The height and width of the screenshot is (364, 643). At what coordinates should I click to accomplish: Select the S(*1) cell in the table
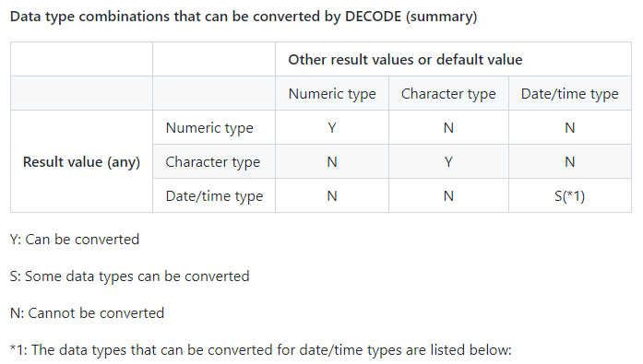point(569,196)
